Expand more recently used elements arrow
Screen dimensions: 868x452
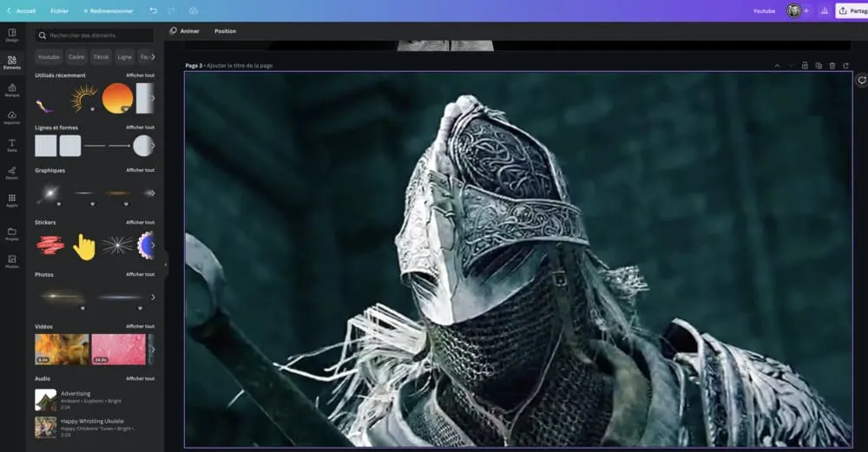click(x=153, y=99)
